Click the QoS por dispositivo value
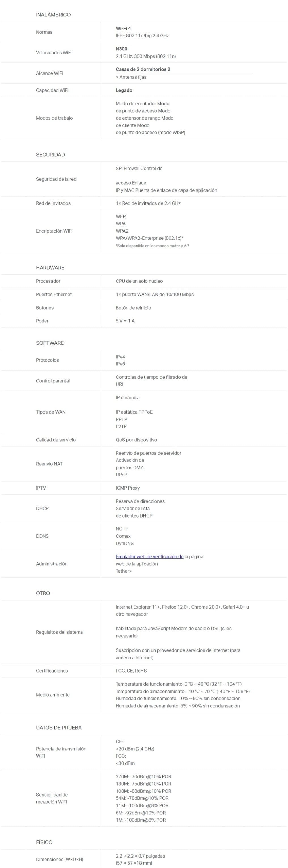288x868 pixels. coord(136,440)
